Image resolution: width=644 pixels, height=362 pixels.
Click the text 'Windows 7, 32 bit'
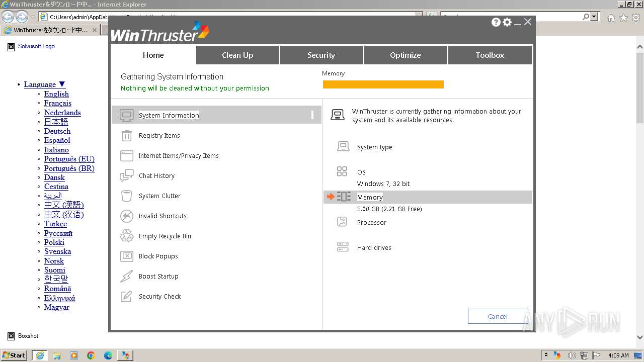pyautogui.click(x=383, y=184)
